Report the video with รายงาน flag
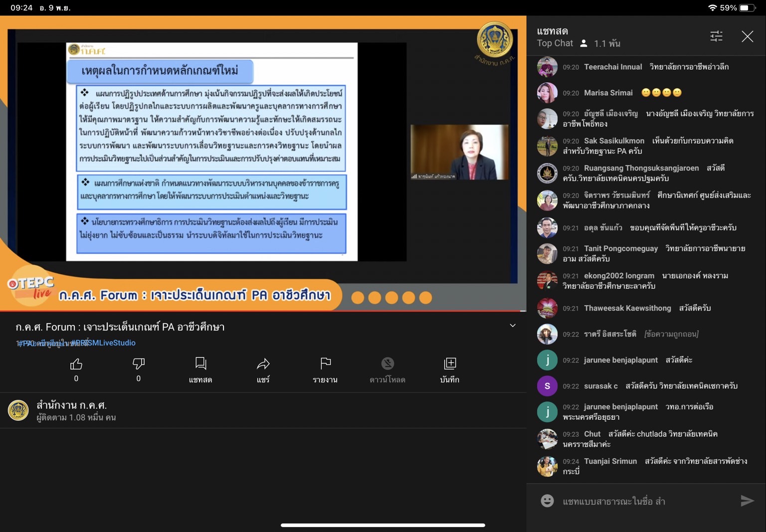The image size is (766, 532). 325,370
